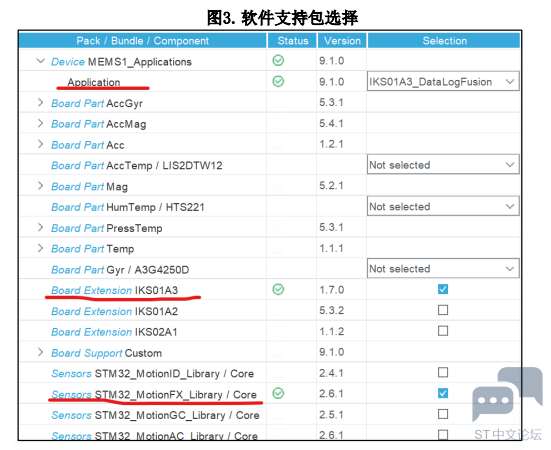This screenshot has height=450, width=551.
Task: Expand the Board Part Acc row (version 1.2.1)
Action: [x=40, y=144]
